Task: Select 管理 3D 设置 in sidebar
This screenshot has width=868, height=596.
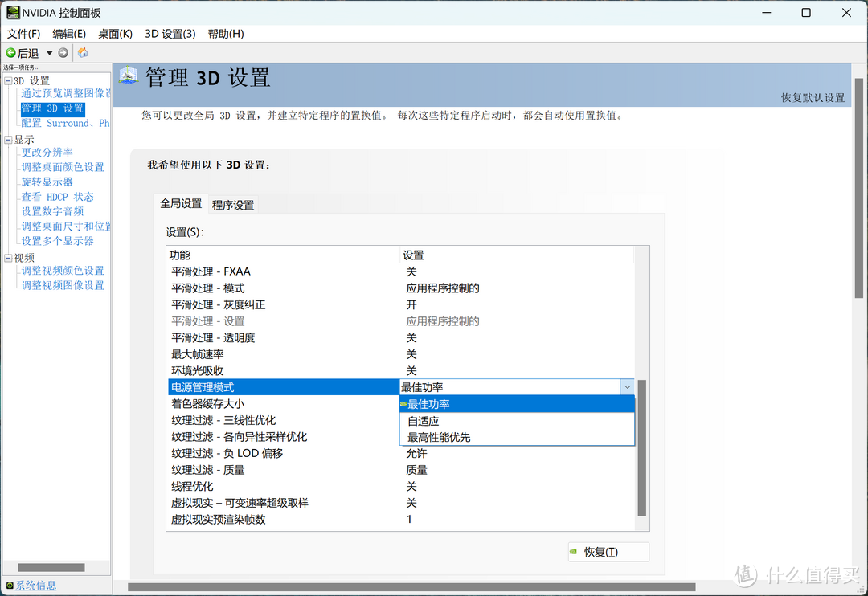Action: coord(52,108)
